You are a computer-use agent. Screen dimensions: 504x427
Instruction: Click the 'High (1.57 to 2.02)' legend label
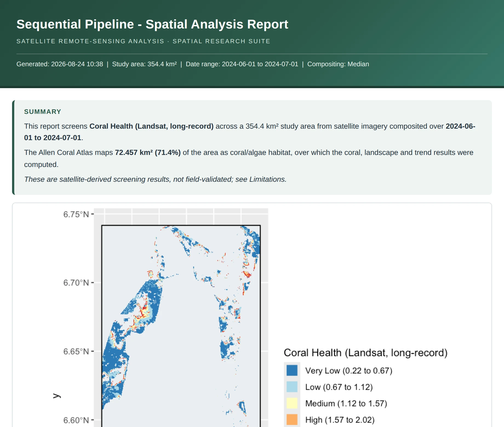340,420
